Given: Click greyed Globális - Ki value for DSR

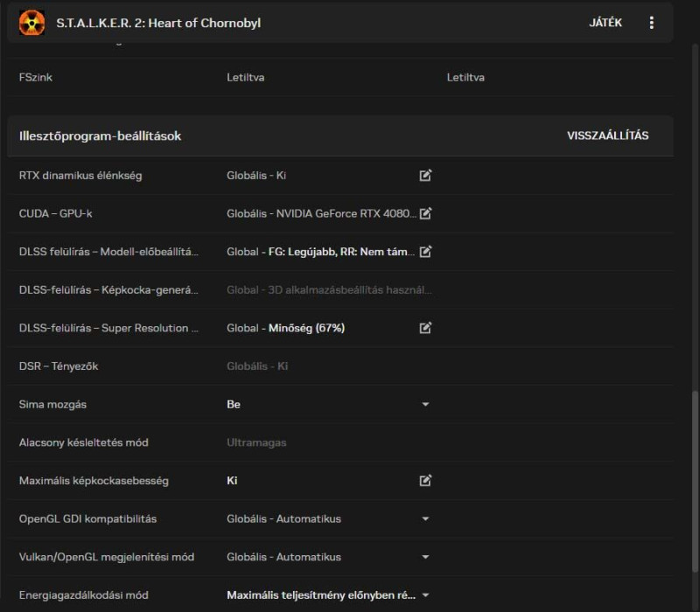Looking at the screenshot, I should point(257,366).
